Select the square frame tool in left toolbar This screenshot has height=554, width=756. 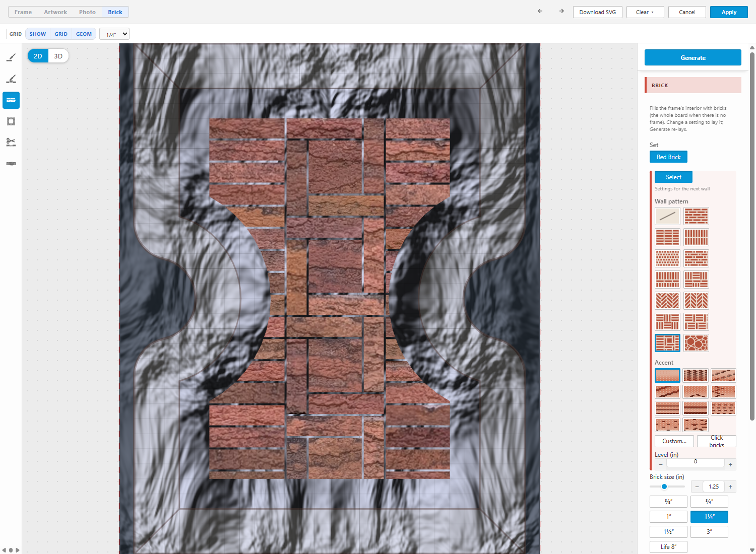11,121
